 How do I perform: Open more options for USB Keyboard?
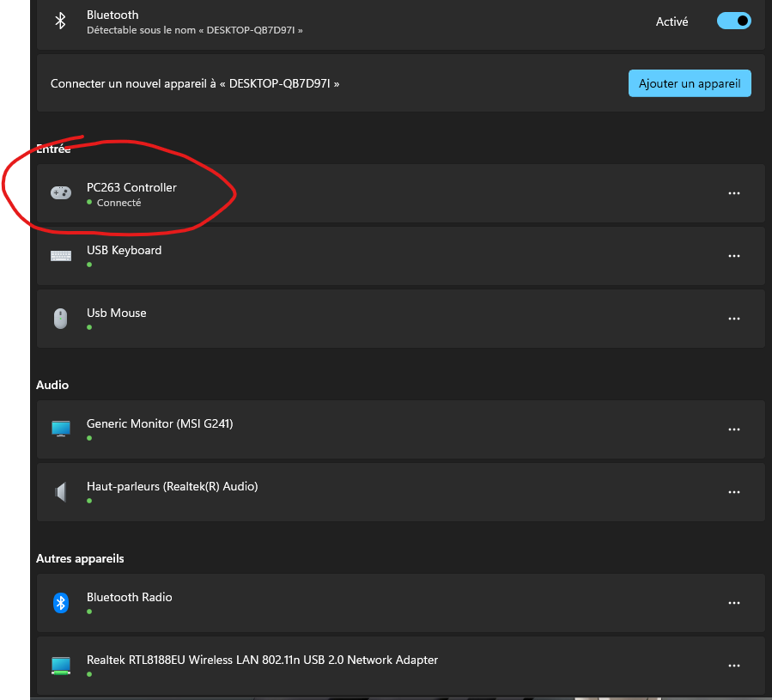click(x=733, y=256)
